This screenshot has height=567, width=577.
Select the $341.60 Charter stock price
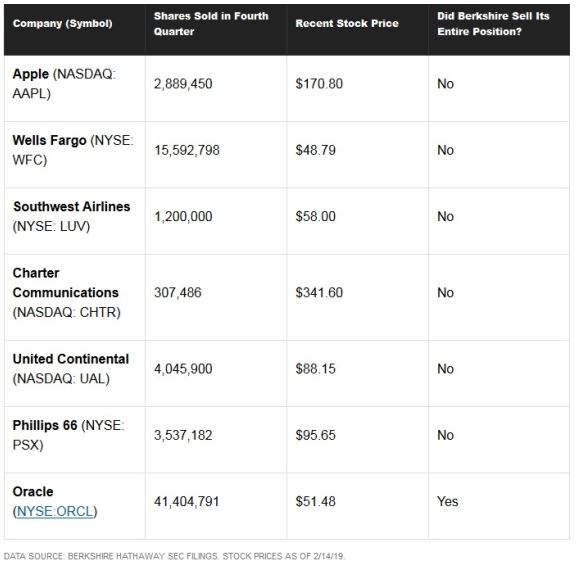click(x=319, y=293)
